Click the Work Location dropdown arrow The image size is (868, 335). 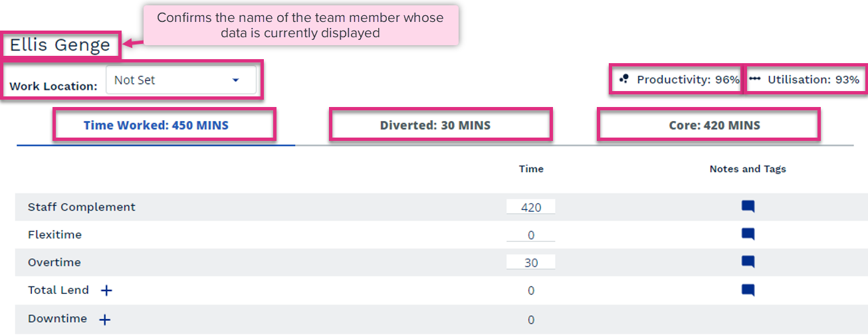tap(235, 80)
